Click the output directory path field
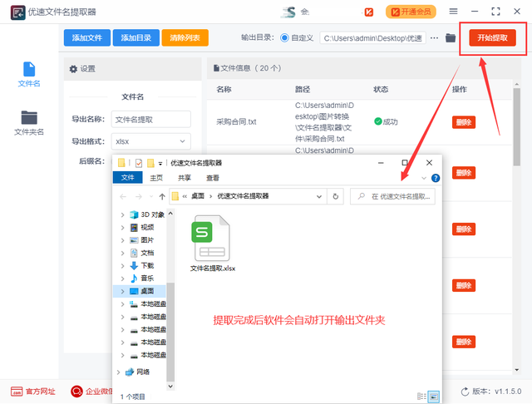The width and height of the screenshot is (532, 404). [x=373, y=38]
